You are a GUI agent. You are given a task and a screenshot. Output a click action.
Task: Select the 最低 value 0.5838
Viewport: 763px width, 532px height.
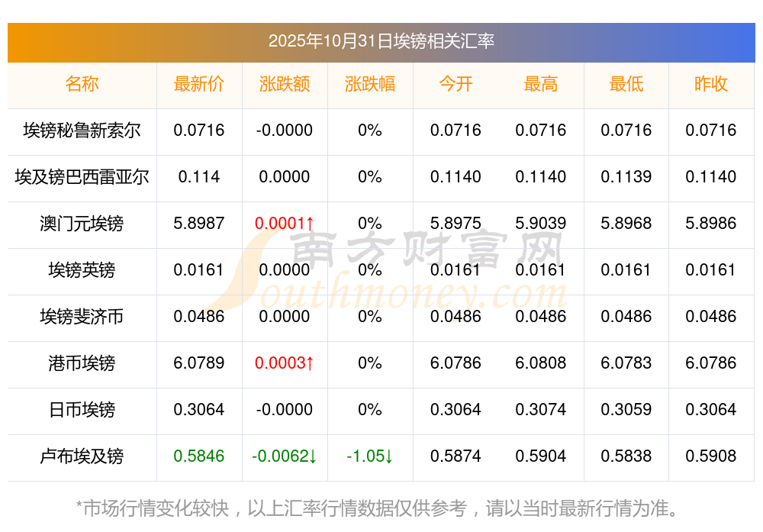pos(626,456)
